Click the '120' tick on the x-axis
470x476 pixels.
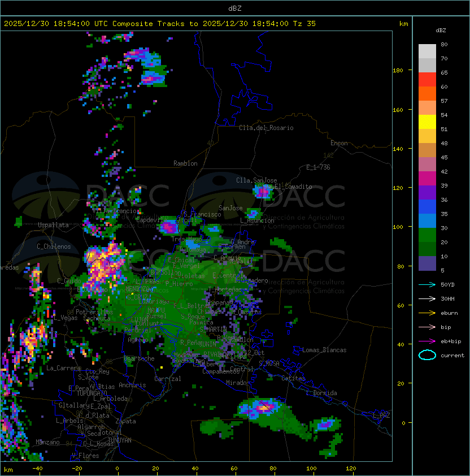pos(351,469)
